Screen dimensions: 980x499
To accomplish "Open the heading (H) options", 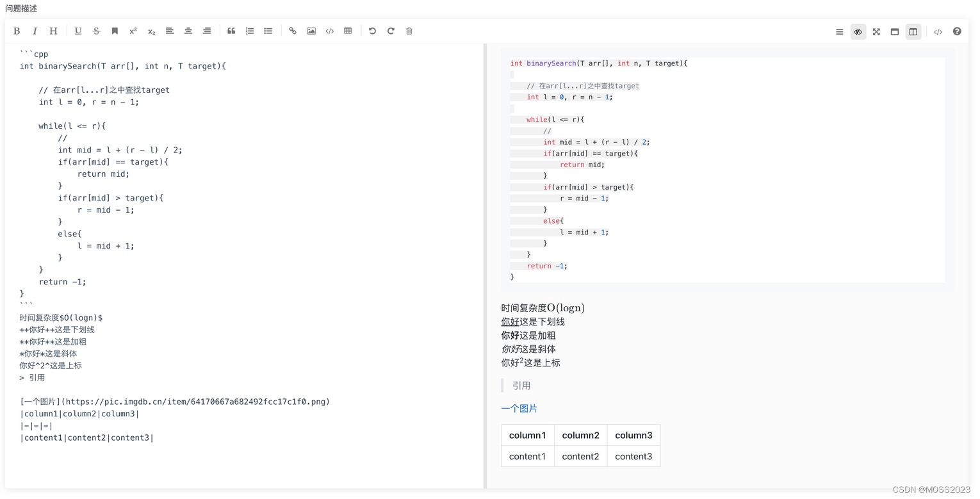I will (53, 31).
